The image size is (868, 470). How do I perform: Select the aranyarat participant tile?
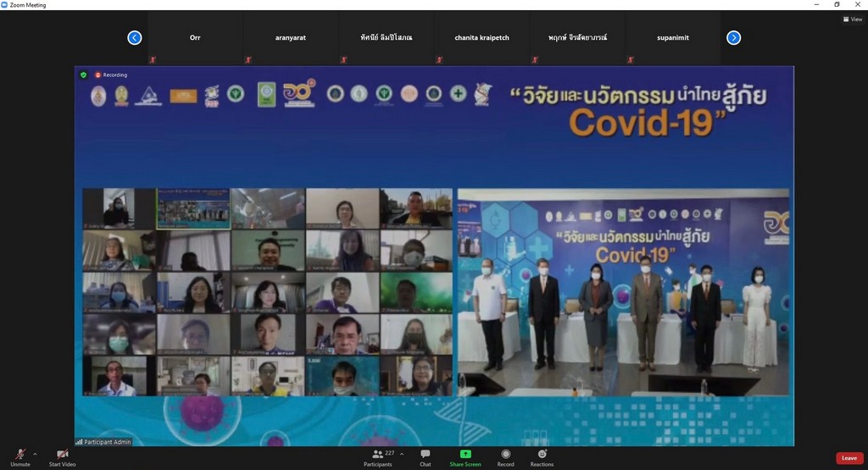291,38
